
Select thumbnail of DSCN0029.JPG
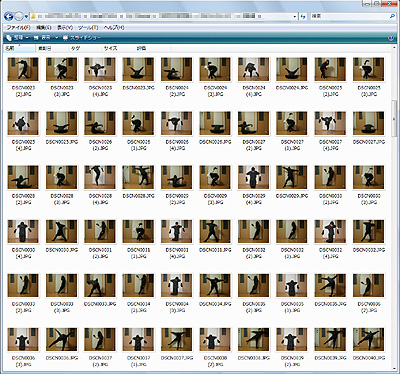[x=292, y=177]
